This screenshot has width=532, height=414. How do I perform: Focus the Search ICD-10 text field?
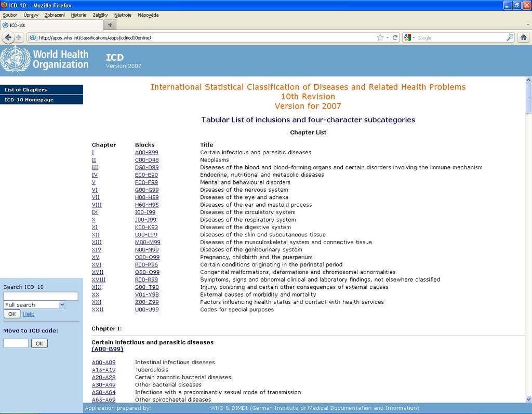point(41,296)
